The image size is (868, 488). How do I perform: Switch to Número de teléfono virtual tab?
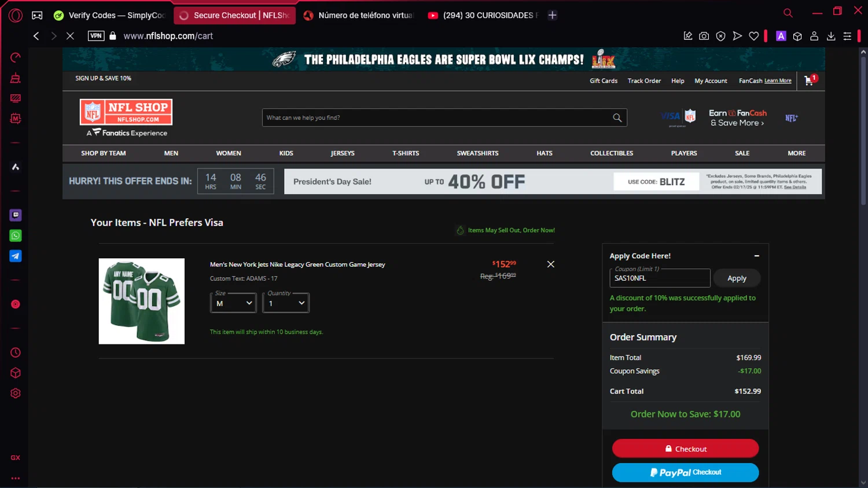(x=359, y=16)
